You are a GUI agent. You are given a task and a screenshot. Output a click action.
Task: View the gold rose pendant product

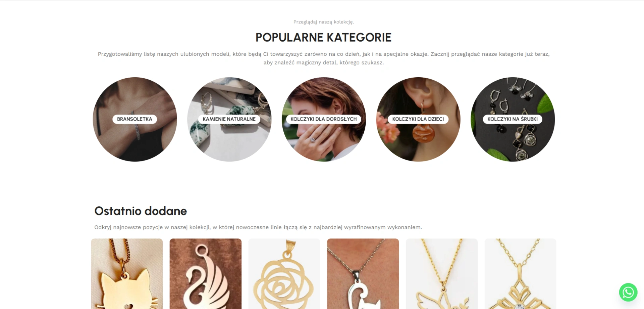(284, 274)
